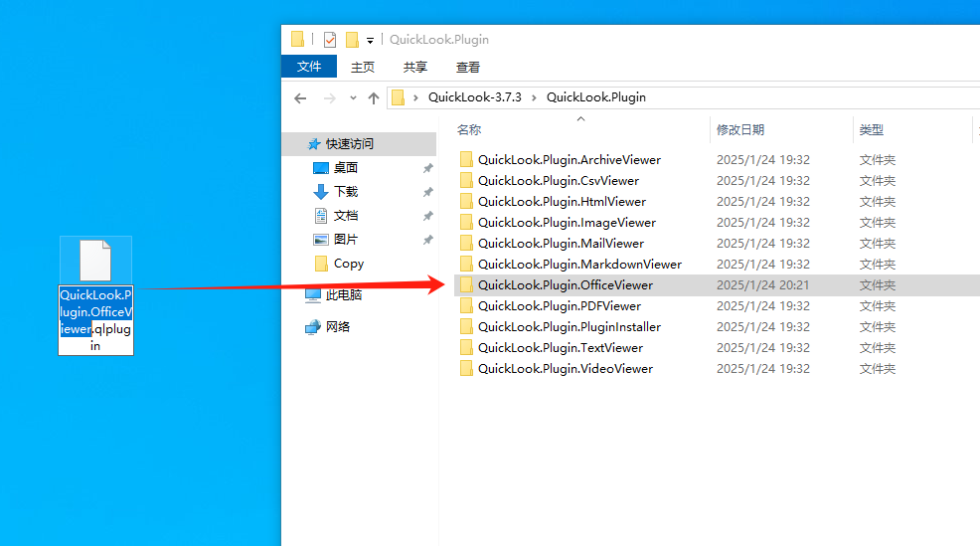Switch to the 主页 ribbon tab
Screen dimensions: 980x546
(x=363, y=67)
